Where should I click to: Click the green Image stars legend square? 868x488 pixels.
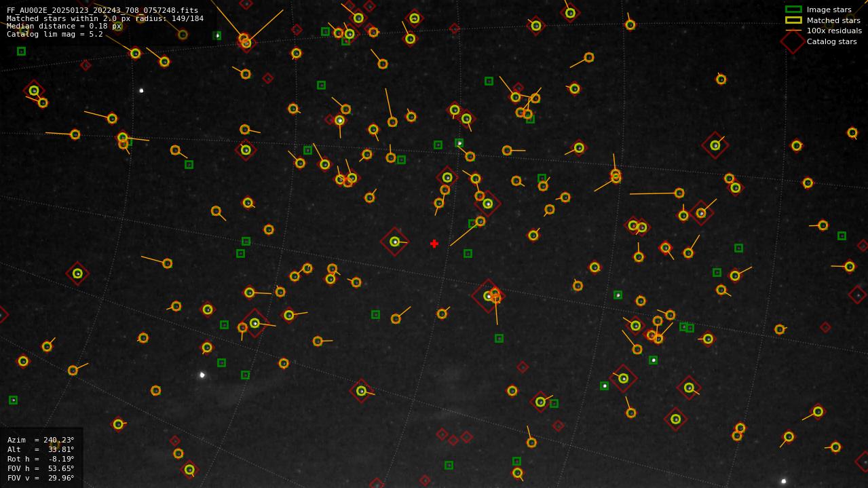793,10
